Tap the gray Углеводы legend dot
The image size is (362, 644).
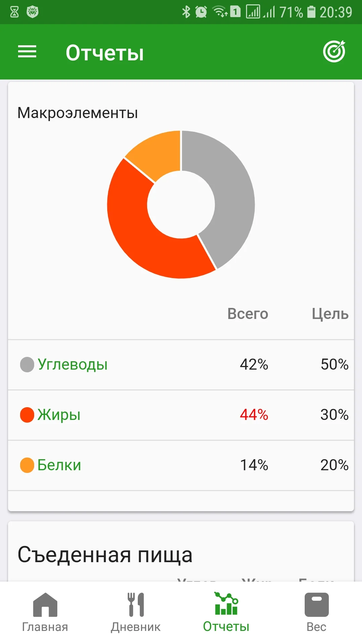(27, 365)
